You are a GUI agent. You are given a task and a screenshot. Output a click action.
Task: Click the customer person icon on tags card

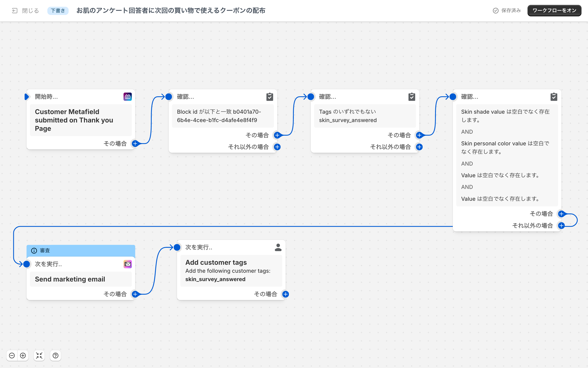[278, 247]
